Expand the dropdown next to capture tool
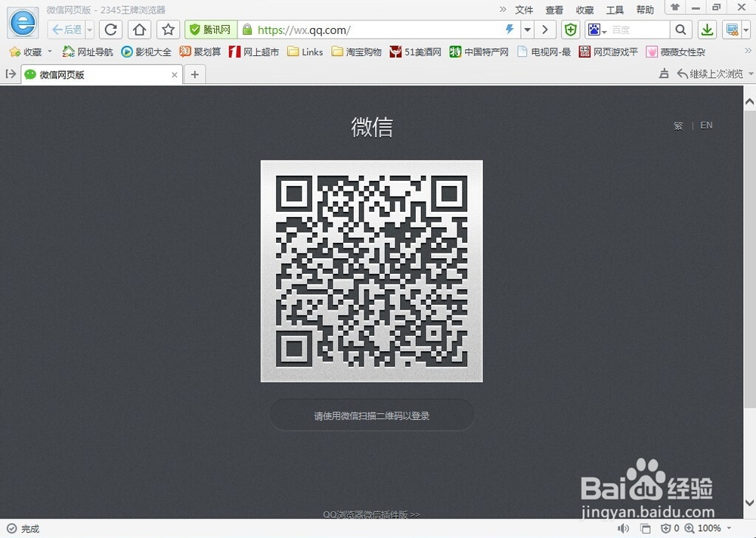The height and width of the screenshot is (538, 756). click(746, 30)
